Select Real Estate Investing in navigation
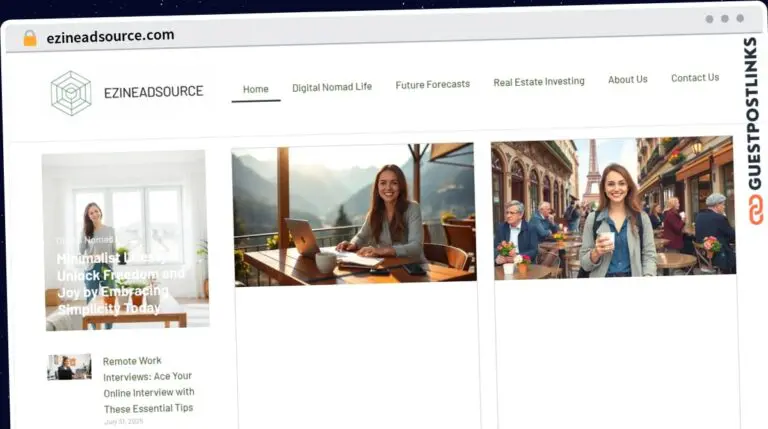The image size is (768, 429). coord(539,82)
